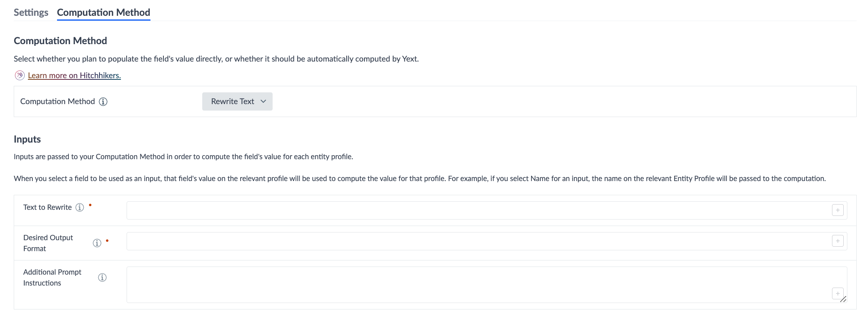The height and width of the screenshot is (320, 868).
Task: Click the Desired Output Format label
Action: pos(48,243)
